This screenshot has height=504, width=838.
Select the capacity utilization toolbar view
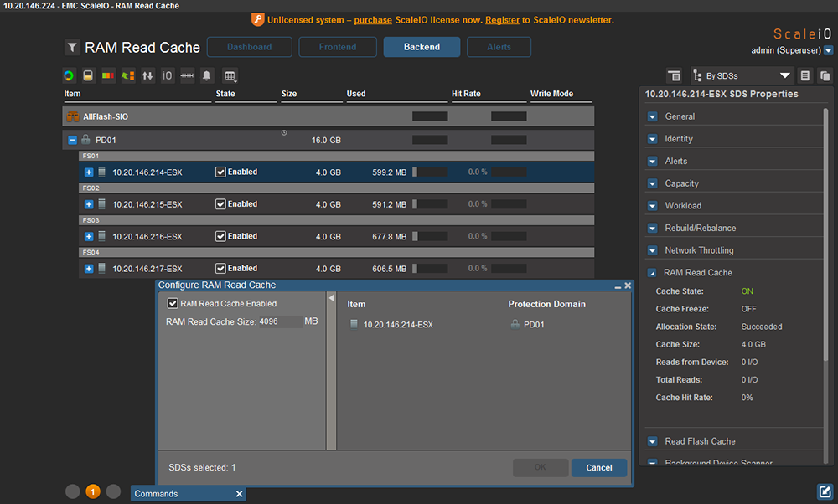click(x=88, y=76)
